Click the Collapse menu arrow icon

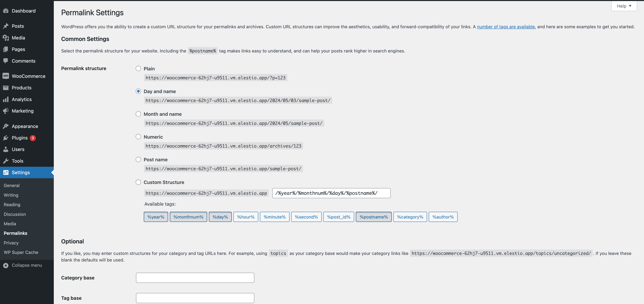coord(6,265)
